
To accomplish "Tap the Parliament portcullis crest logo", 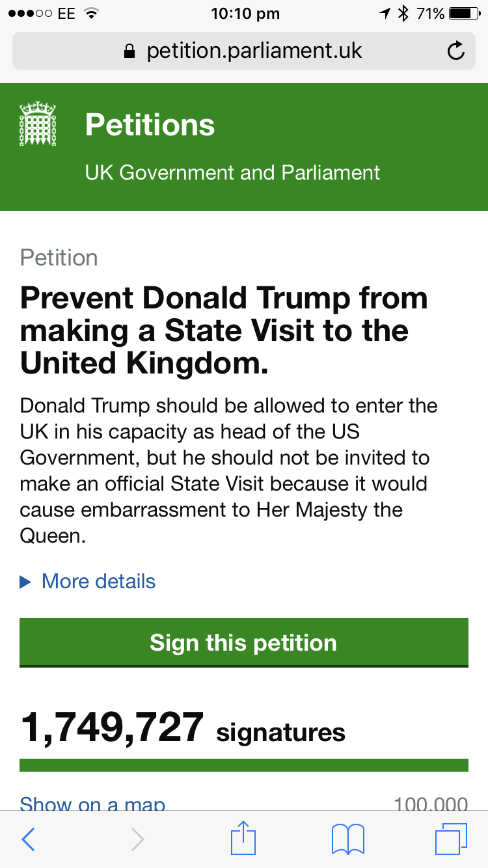I will pos(38,124).
